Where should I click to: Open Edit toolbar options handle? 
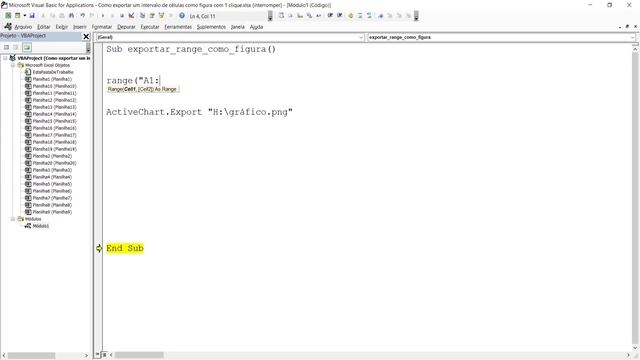click(x=416, y=16)
